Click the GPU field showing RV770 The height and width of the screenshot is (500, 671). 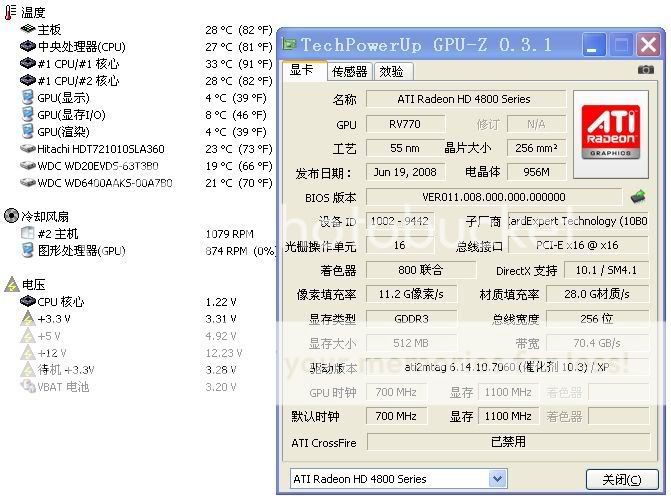click(405, 124)
